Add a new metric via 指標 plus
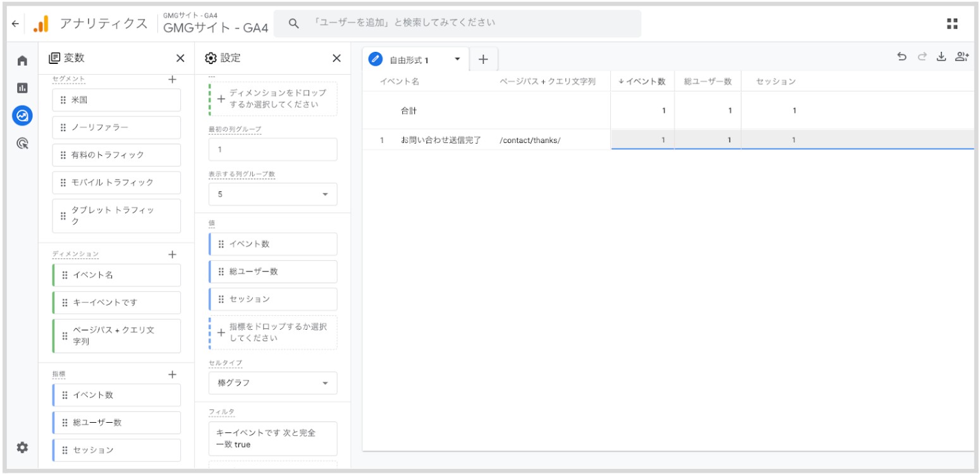 coord(172,375)
